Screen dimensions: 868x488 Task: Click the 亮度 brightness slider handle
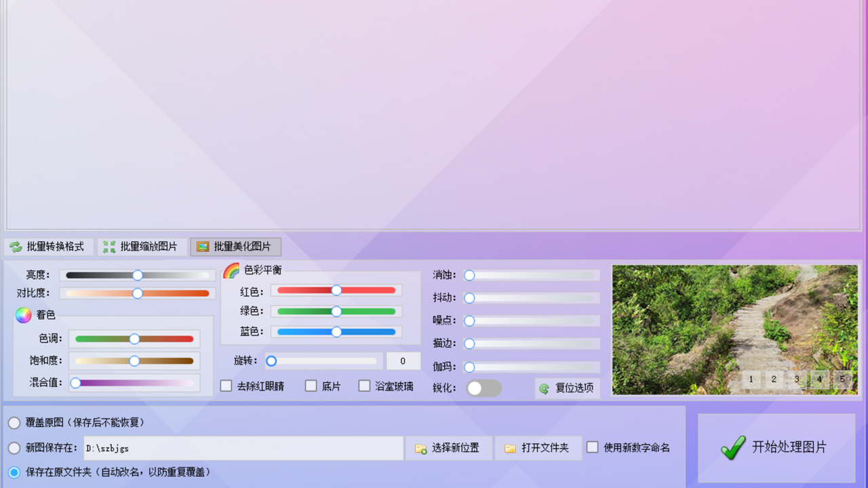[138, 275]
